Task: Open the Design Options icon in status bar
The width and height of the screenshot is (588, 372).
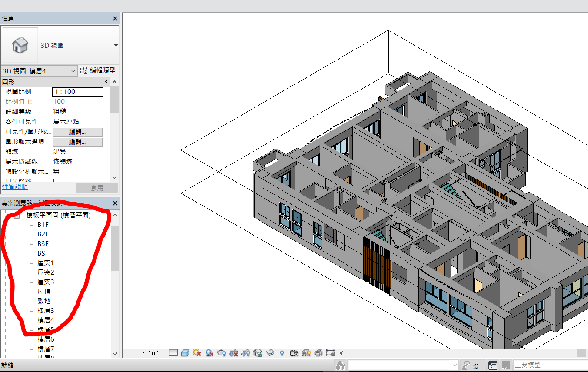Action: point(492,365)
